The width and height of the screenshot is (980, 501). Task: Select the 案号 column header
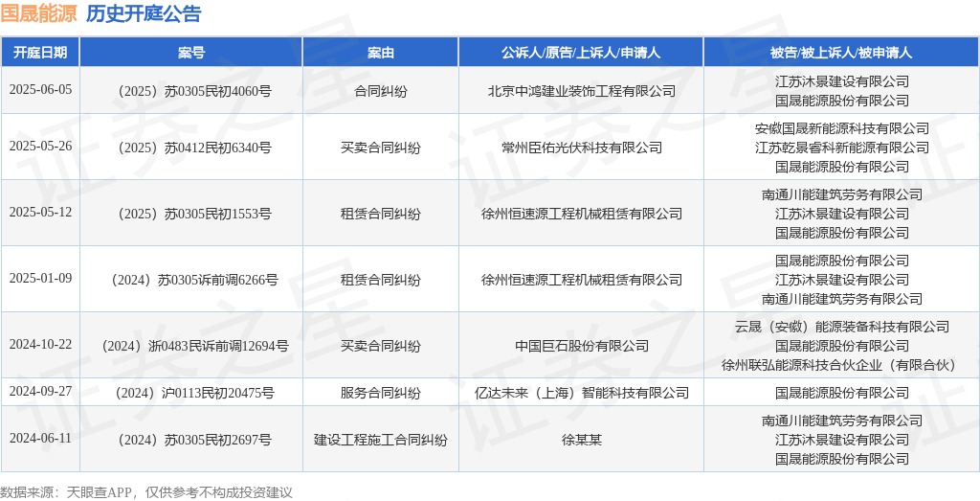pos(191,53)
